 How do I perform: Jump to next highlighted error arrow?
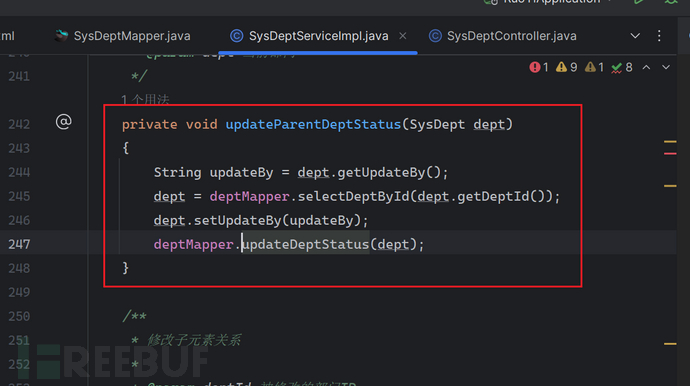[x=666, y=67]
